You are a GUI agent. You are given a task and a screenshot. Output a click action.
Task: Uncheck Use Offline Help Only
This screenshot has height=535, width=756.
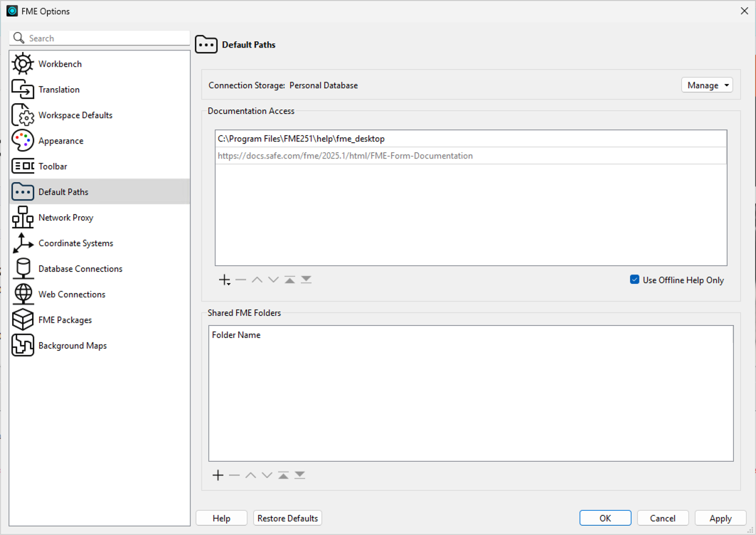(x=634, y=280)
